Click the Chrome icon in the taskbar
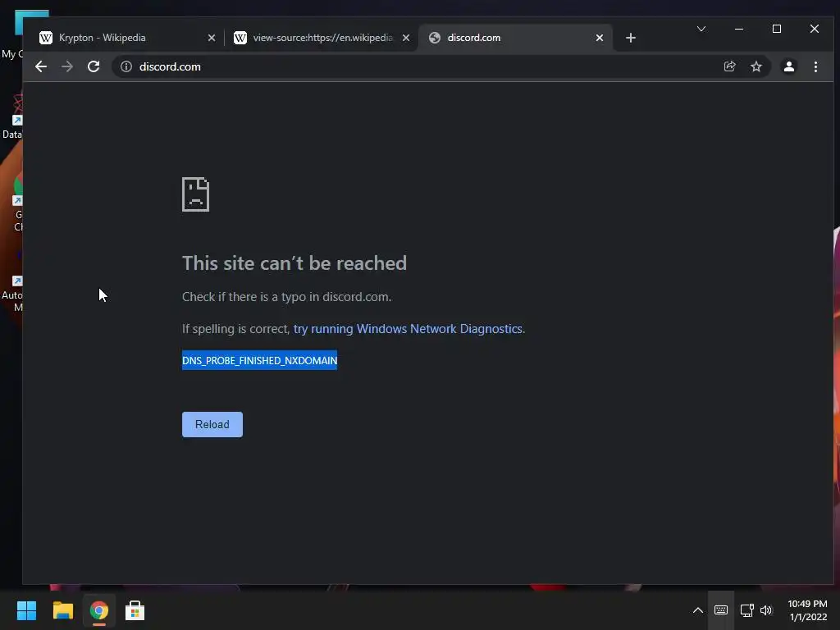Screen dimensions: 840x630 [98, 610]
